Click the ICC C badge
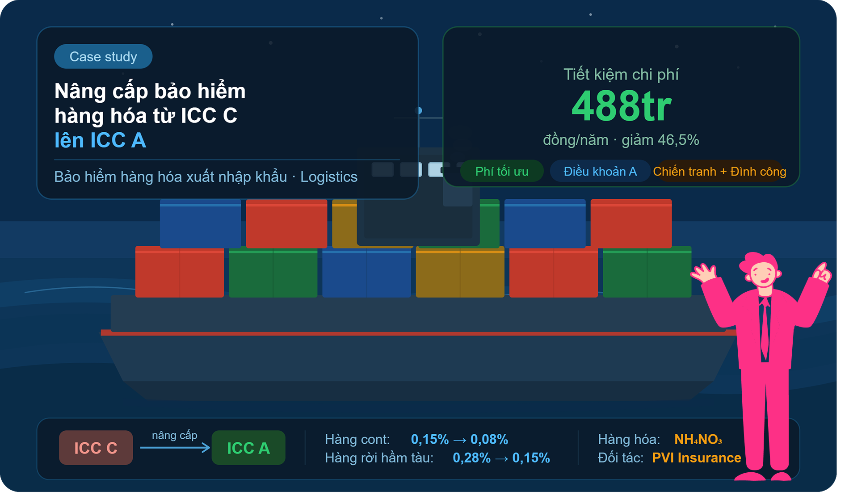This screenshot has height=504, width=849. [96, 448]
